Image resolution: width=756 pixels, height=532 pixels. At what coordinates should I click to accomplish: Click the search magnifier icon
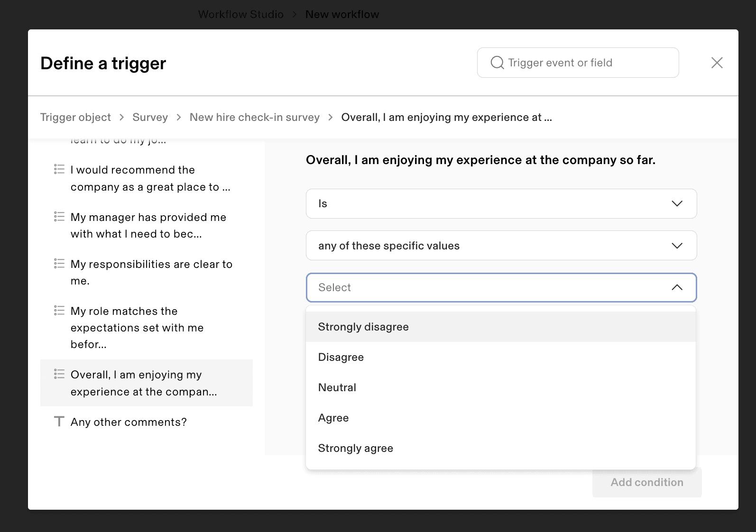point(497,63)
